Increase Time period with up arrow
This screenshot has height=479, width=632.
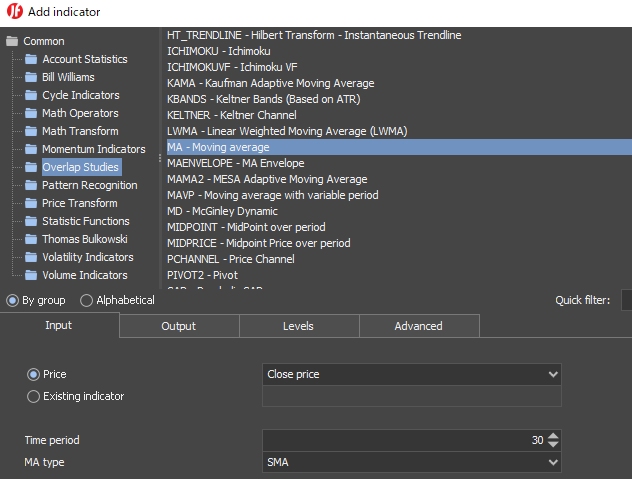tap(554, 436)
